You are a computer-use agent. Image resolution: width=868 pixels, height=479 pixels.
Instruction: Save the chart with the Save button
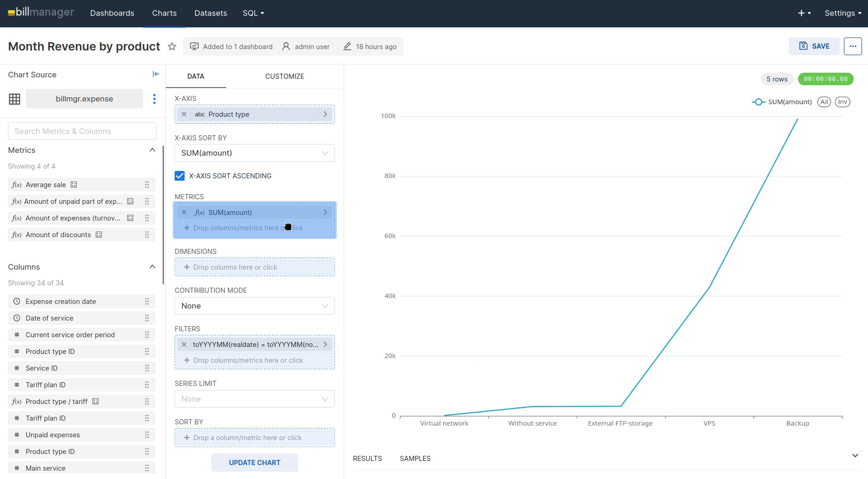click(814, 46)
